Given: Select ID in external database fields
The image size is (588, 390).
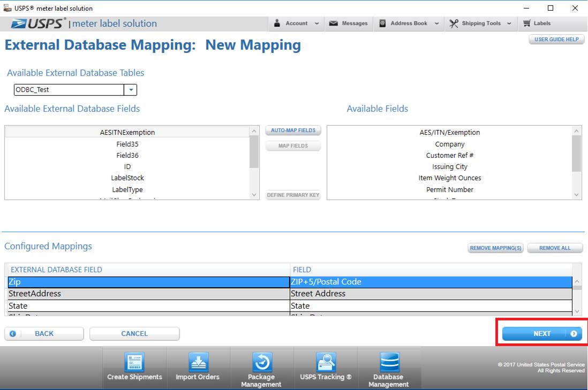Looking at the screenshot, I should pos(127,166).
